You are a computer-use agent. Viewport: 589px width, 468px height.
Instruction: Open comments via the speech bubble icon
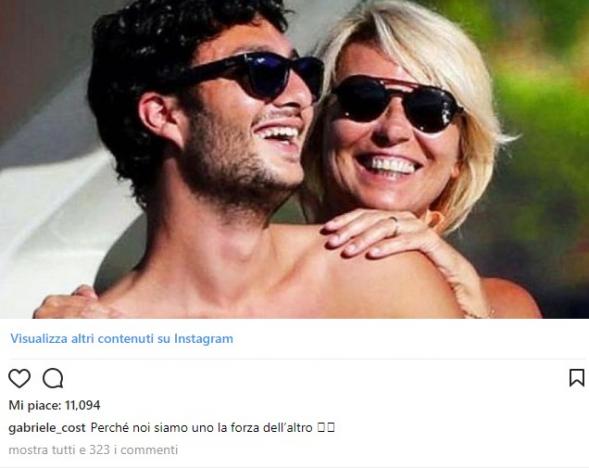click(x=53, y=378)
